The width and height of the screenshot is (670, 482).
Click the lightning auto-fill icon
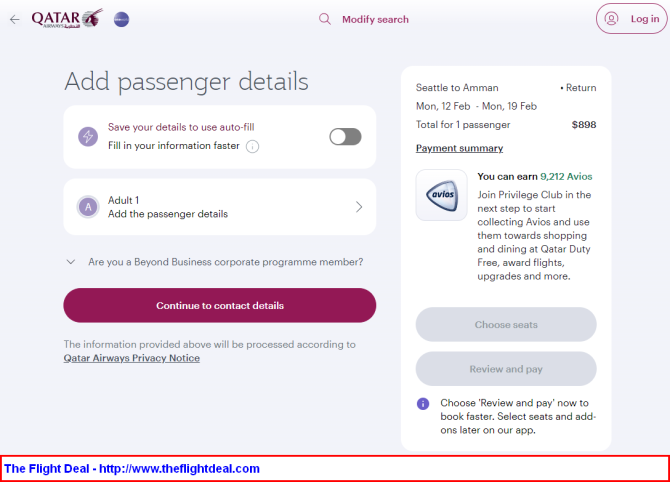[x=88, y=137]
